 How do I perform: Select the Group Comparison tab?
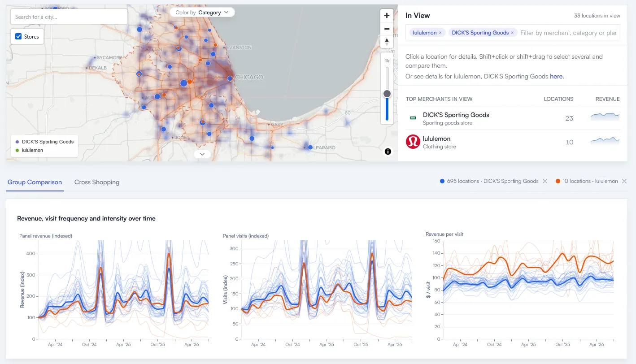click(35, 182)
